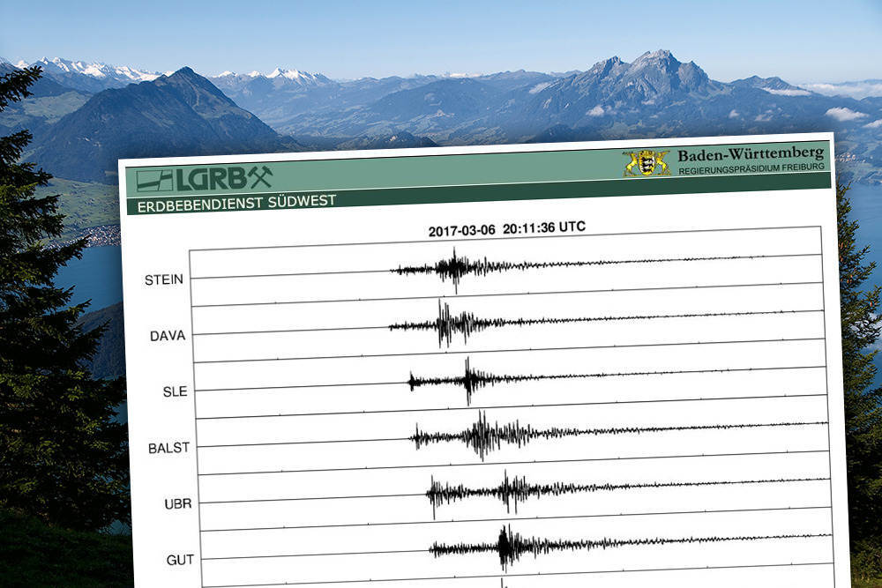The image size is (882, 588).
Task: Open the Baden-Württemberg title text
Action: tap(751, 155)
